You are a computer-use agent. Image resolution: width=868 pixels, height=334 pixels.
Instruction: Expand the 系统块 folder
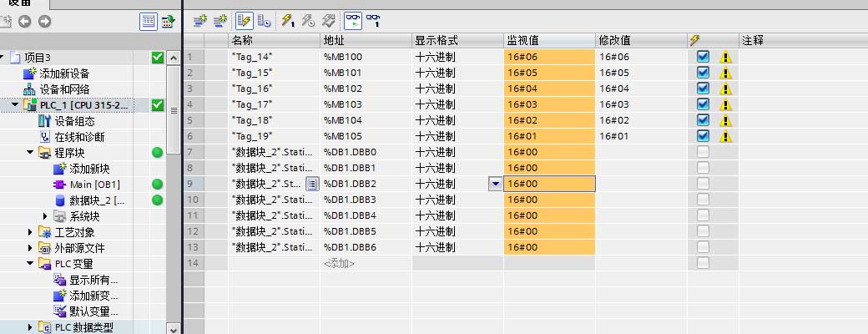click(x=45, y=216)
